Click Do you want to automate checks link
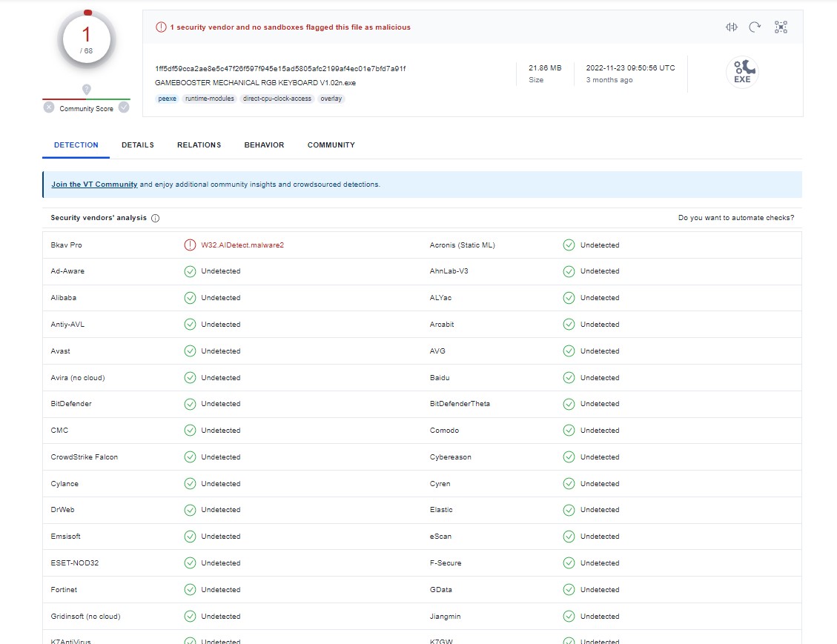The width and height of the screenshot is (837, 644). tap(736, 218)
